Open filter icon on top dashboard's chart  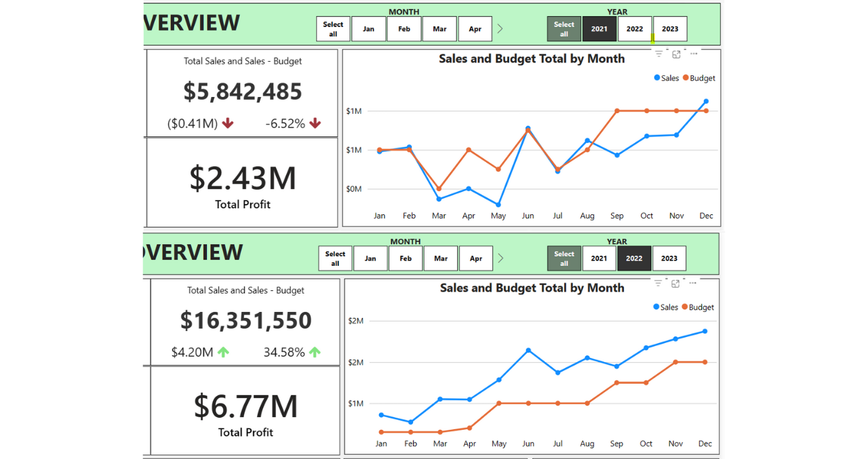[658, 54]
